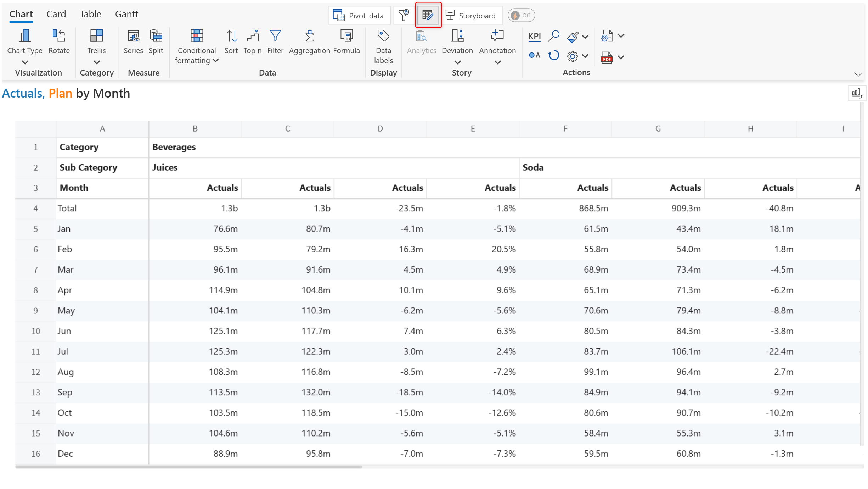This screenshot has width=868, height=489.
Task: Click the horizontal scrollbar below the table
Action: coord(188,467)
